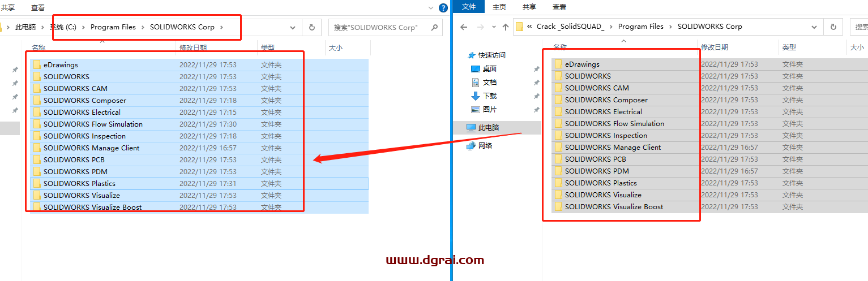Select SOLIDWORKS name in right window
Screen dimensions: 868x281
(x=588, y=76)
